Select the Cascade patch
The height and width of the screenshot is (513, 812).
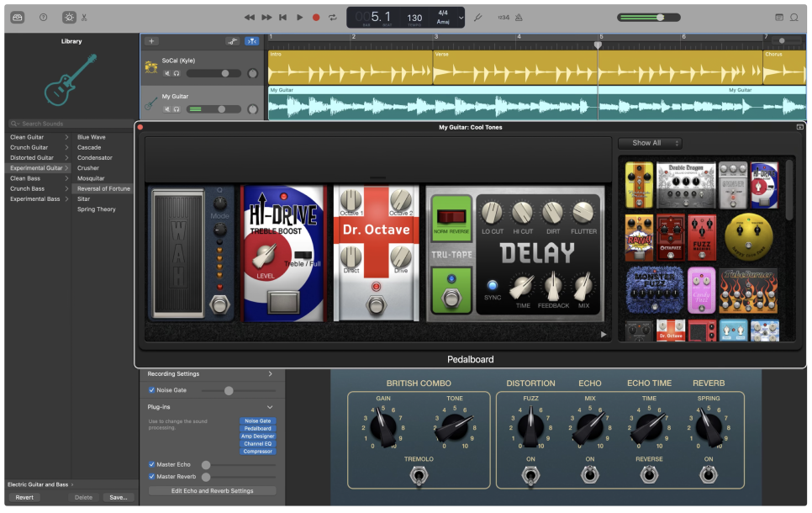(x=89, y=148)
